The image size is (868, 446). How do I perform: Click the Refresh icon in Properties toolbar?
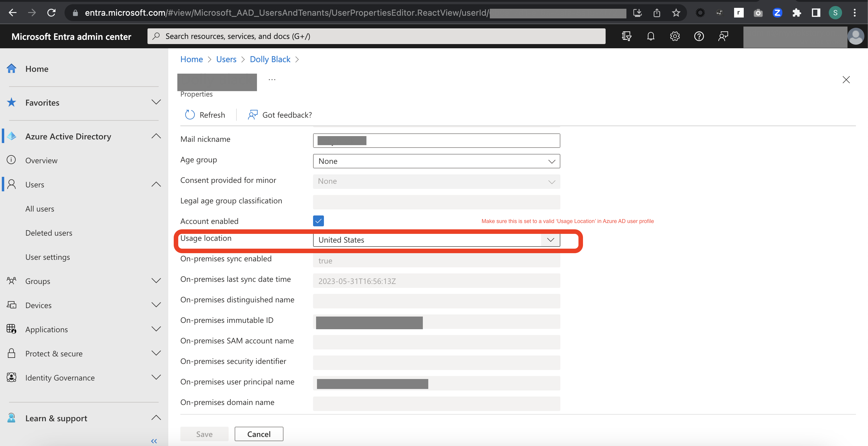coord(190,115)
